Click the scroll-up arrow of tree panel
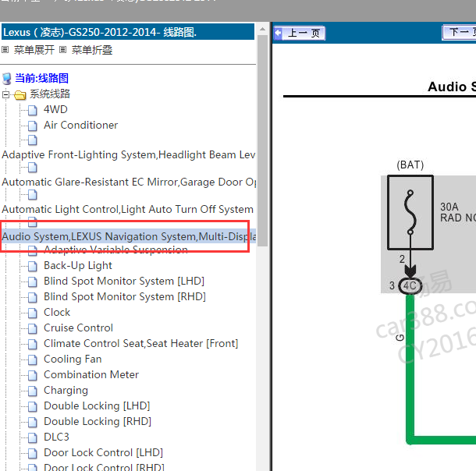This screenshot has height=471, width=476. pyautogui.click(x=263, y=30)
